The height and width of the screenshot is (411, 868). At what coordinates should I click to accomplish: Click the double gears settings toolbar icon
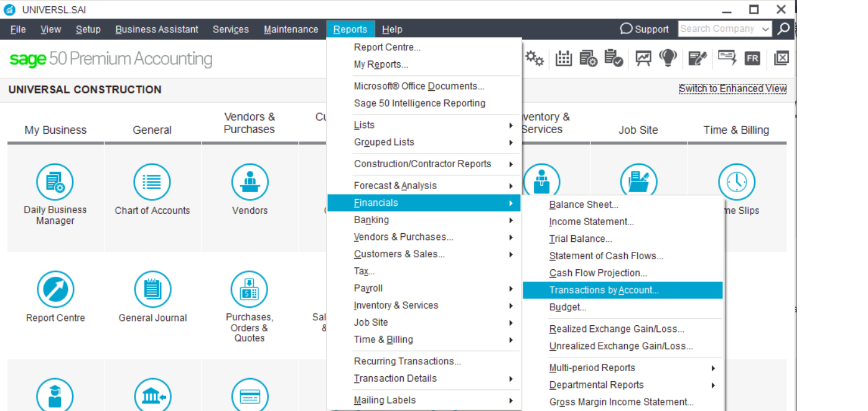[x=534, y=58]
